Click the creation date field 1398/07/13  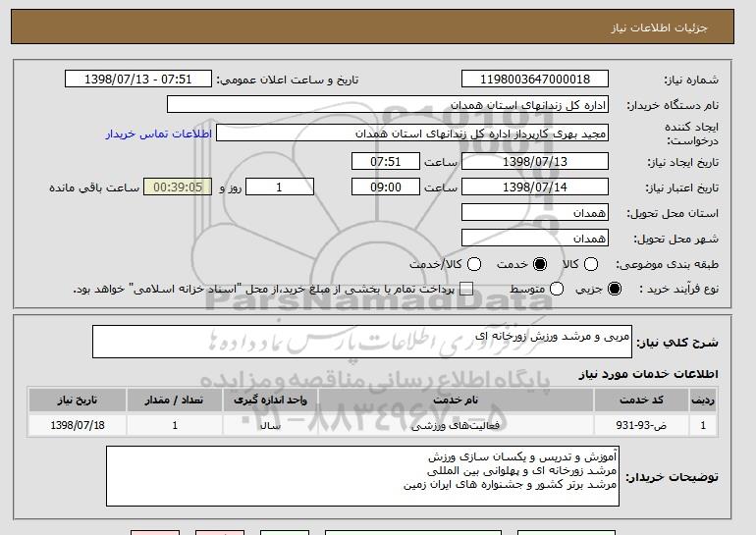[x=535, y=161]
